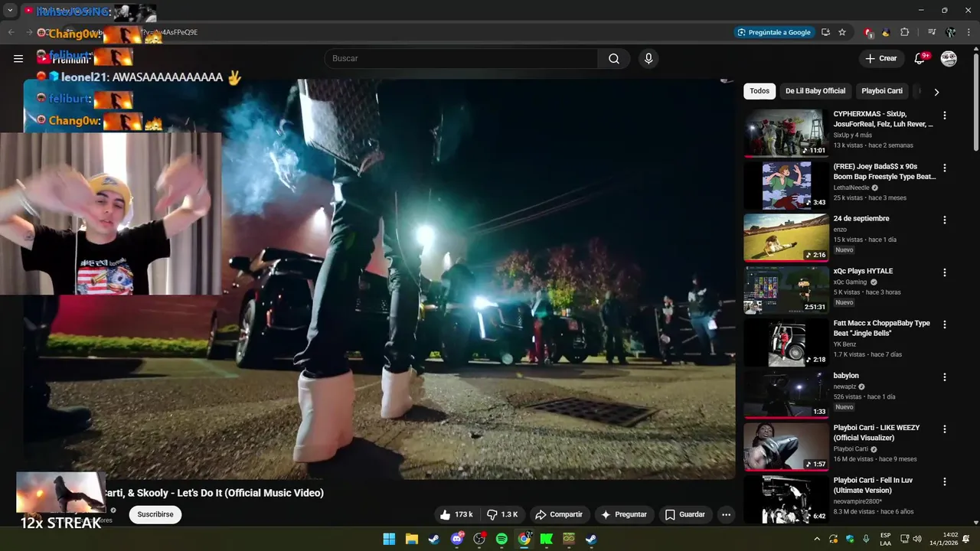Open the Chrome extensions puzzle icon
Image resolution: width=980 pixels, height=551 pixels.
904,32
